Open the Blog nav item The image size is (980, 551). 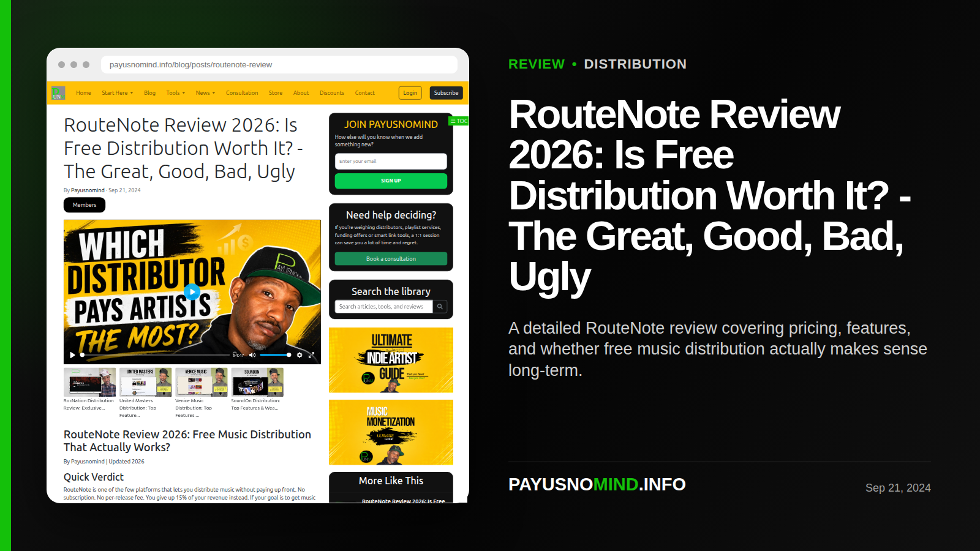coord(149,93)
